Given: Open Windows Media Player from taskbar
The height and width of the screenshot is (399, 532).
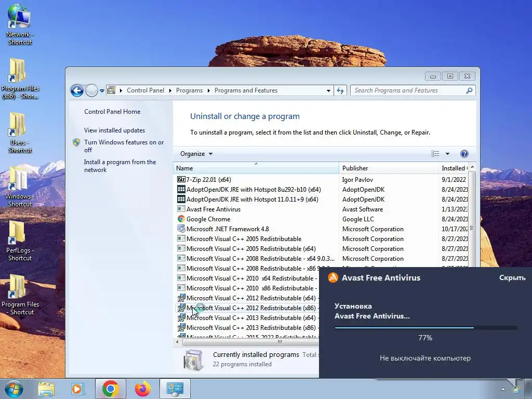Looking at the screenshot, I should click(x=78, y=389).
